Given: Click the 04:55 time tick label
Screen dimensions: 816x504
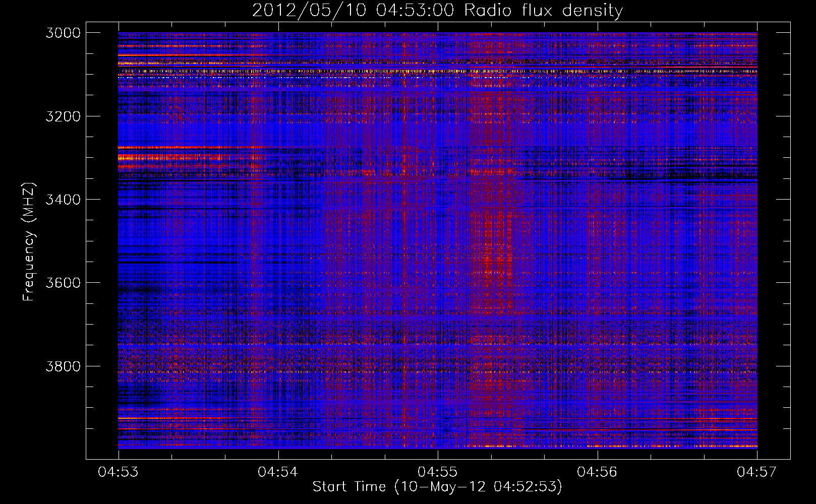Looking at the screenshot, I should (x=438, y=472).
